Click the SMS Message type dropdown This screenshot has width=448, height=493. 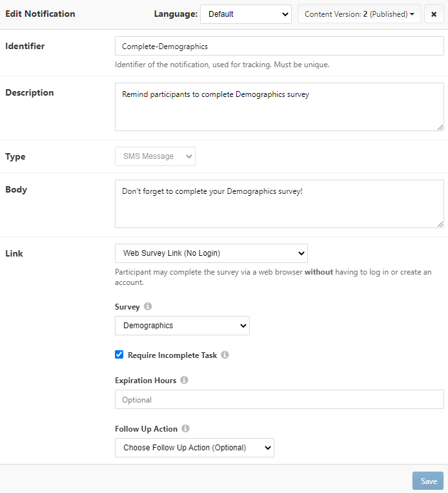click(155, 156)
